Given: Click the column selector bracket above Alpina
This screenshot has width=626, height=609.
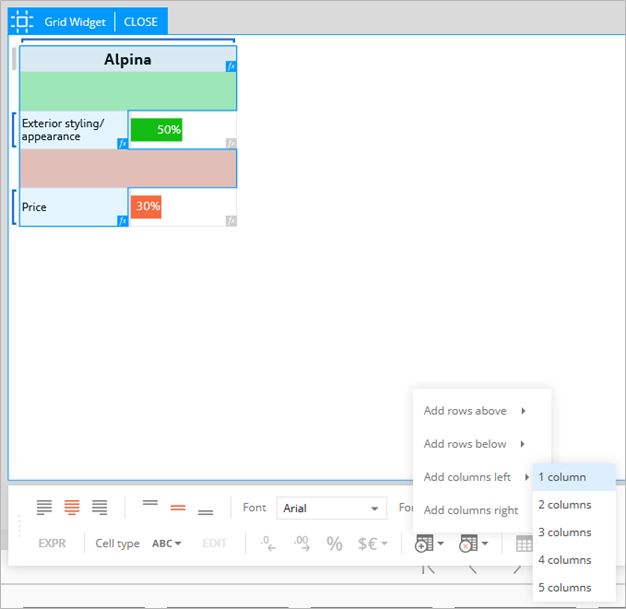Looking at the screenshot, I should pos(128,40).
